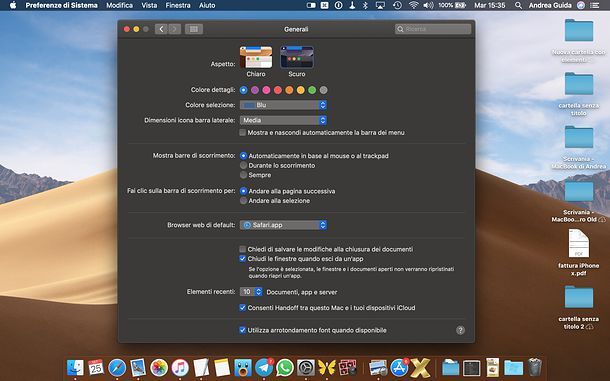
Task: Open 'Preferenze di Sistema' menu
Action: click(x=61, y=5)
